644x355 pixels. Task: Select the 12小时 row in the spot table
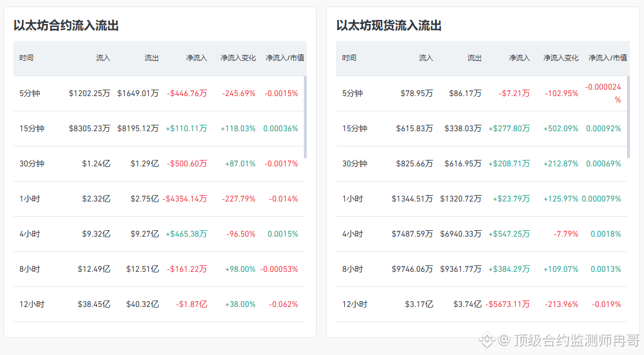pos(481,304)
